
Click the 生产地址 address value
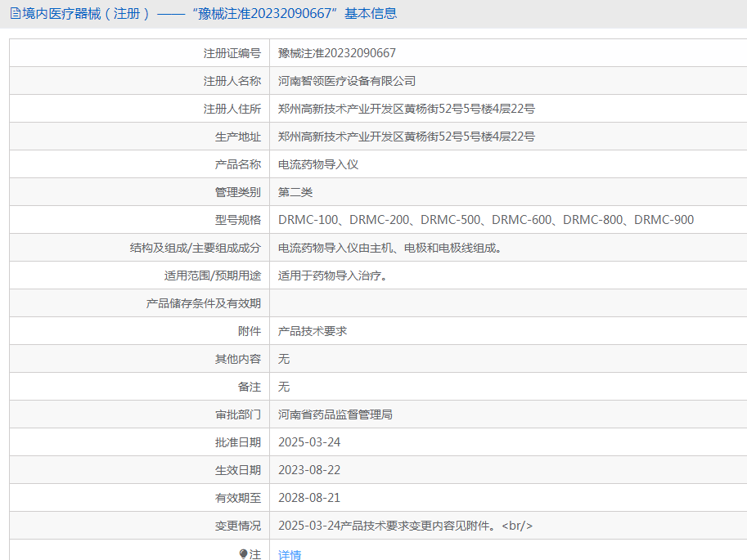pos(407,137)
